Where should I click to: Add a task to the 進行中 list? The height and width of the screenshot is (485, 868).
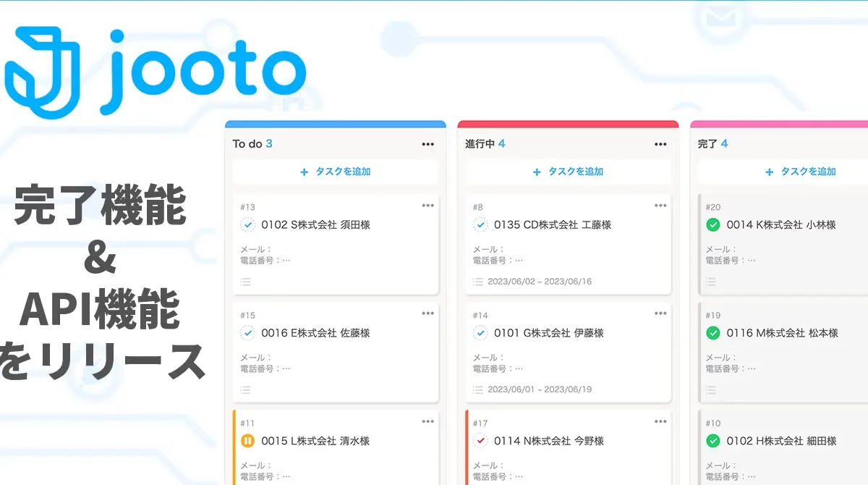pyautogui.click(x=568, y=172)
